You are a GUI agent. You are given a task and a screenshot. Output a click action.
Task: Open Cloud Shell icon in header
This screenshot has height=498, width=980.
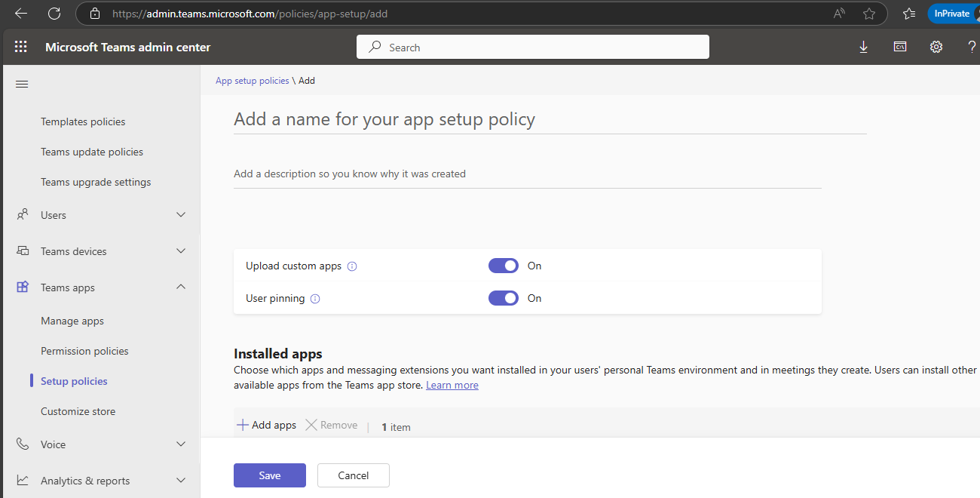[x=900, y=47]
